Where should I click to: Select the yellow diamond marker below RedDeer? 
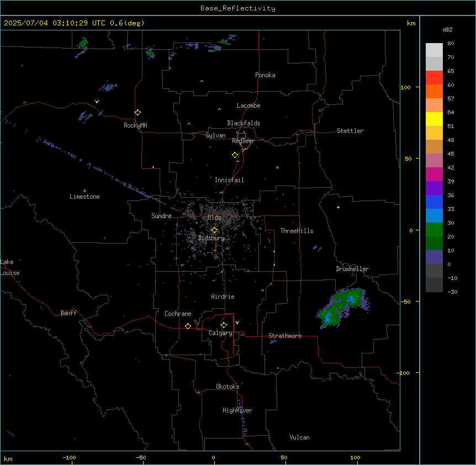(x=235, y=155)
